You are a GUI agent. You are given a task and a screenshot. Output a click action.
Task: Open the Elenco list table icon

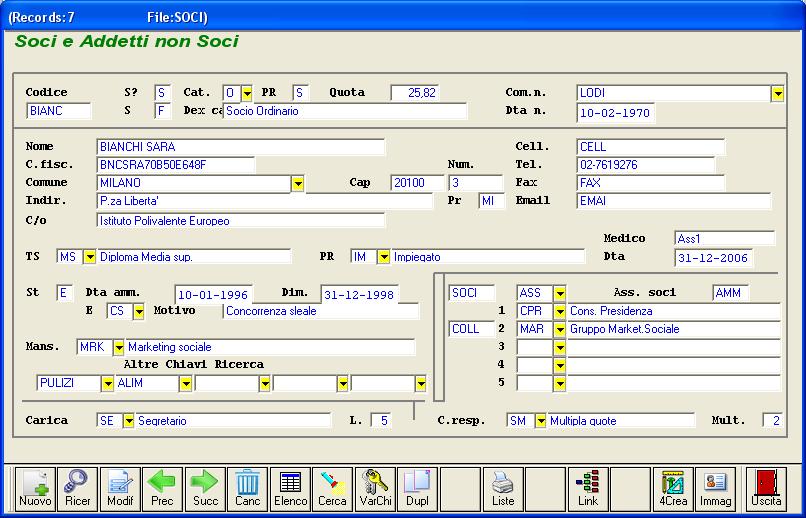290,489
